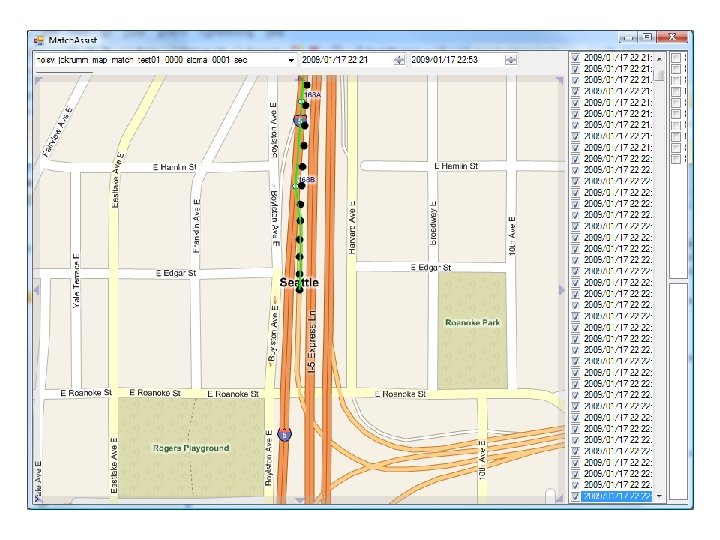Click the Seattle label on the map
Image resolution: width=720 pixels, height=540 pixels.
click(x=299, y=282)
